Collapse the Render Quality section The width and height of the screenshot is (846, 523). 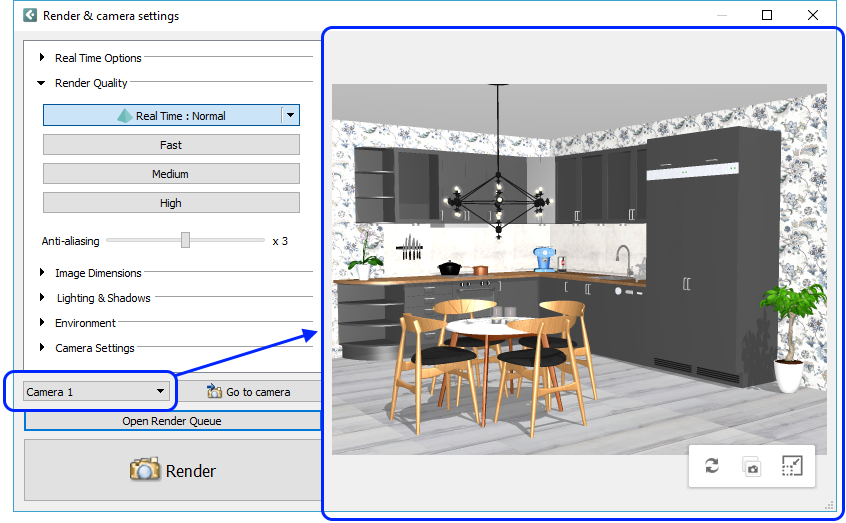click(x=41, y=83)
